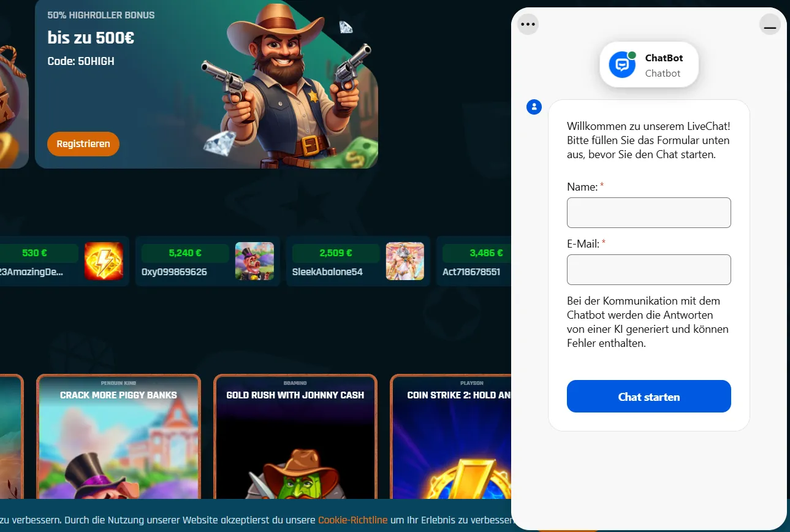Select the Penguin King provider label
Viewport: 790px width, 532px height.
point(118,382)
